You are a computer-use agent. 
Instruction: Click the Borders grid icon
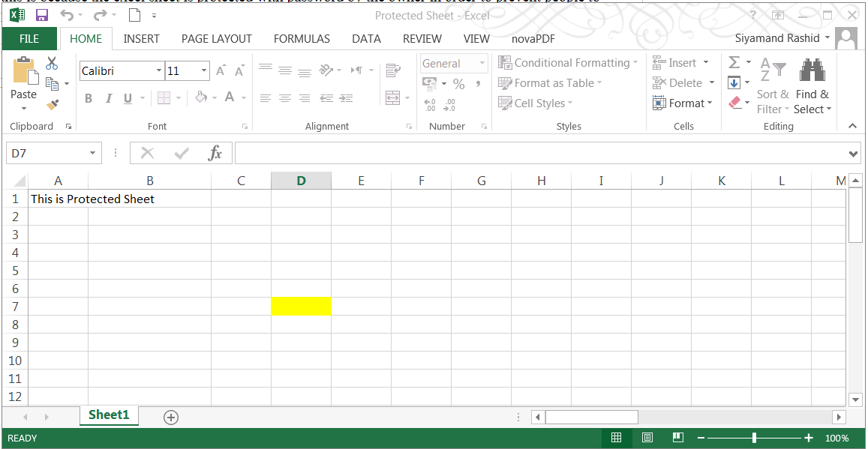[164, 98]
